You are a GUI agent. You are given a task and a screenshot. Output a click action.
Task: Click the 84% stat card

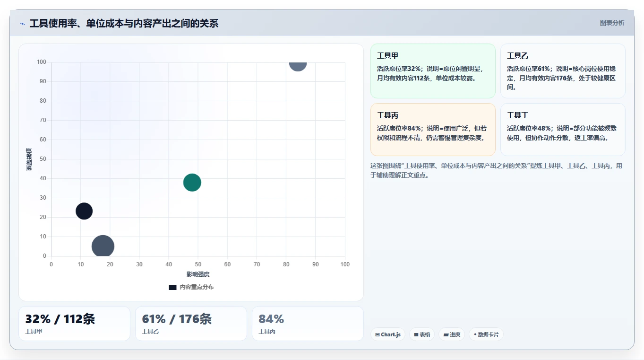(x=308, y=324)
